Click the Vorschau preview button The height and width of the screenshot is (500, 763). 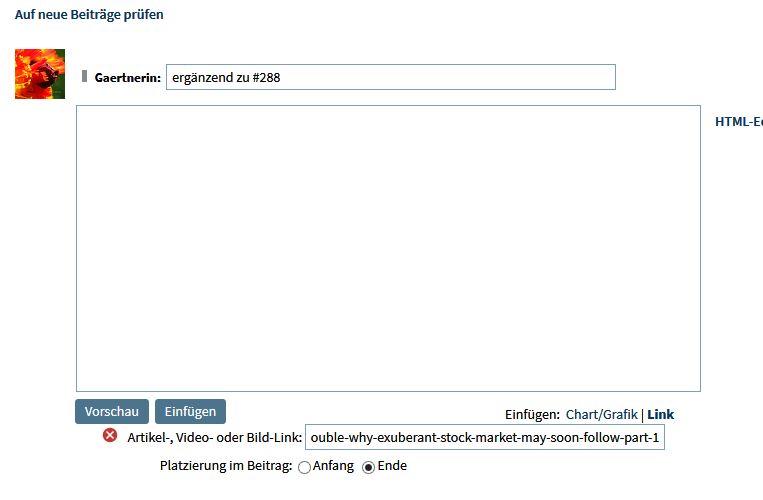pos(112,412)
